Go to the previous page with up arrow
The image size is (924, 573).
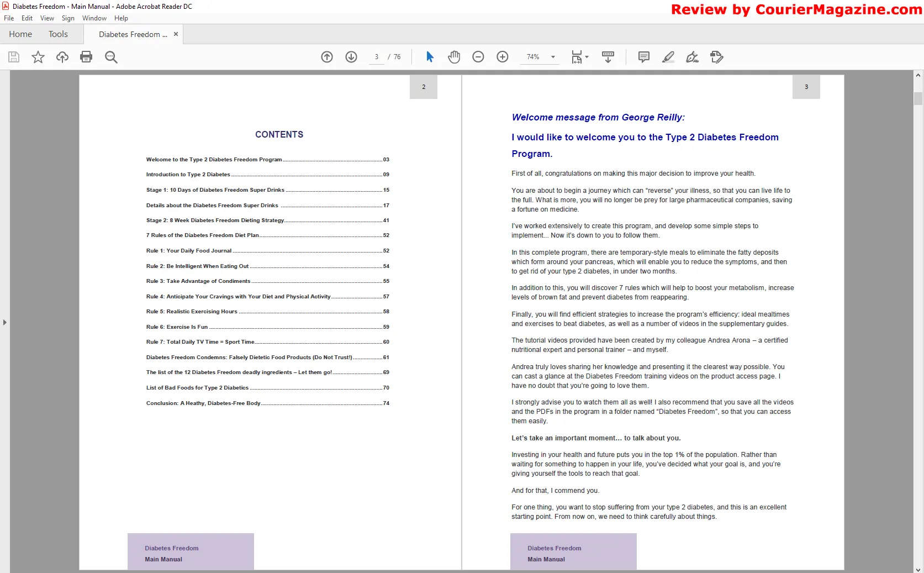coord(327,57)
